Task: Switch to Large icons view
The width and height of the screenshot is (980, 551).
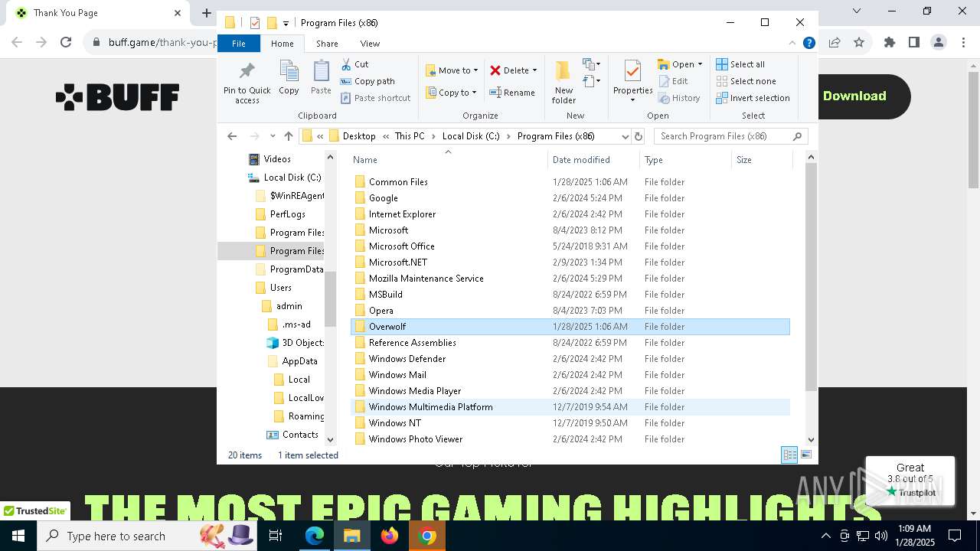Action: pos(805,455)
